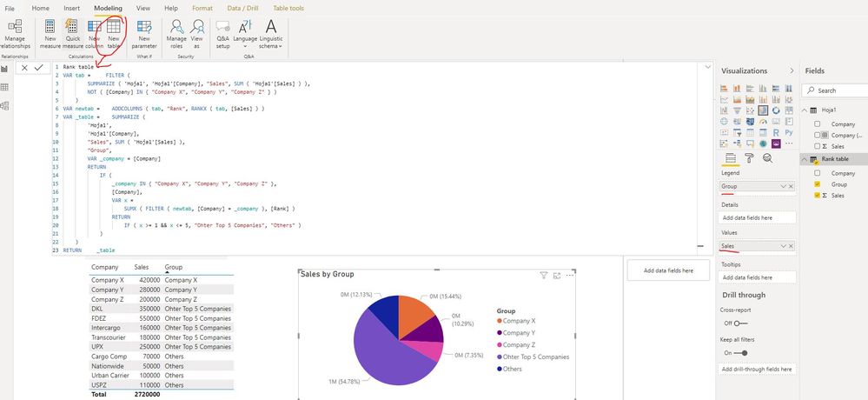Switch to the Insert tab
This screenshot has height=400, width=868.
pyautogui.click(x=71, y=9)
